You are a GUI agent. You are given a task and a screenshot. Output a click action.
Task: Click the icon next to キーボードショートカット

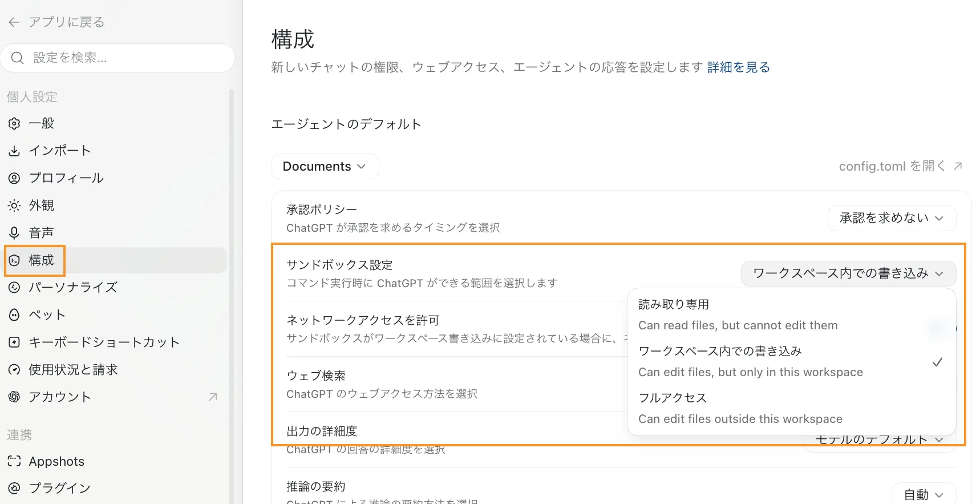click(x=14, y=342)
